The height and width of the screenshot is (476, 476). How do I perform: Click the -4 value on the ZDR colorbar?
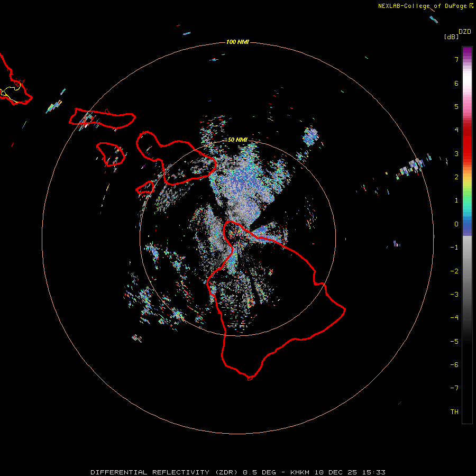pos(454,318)
